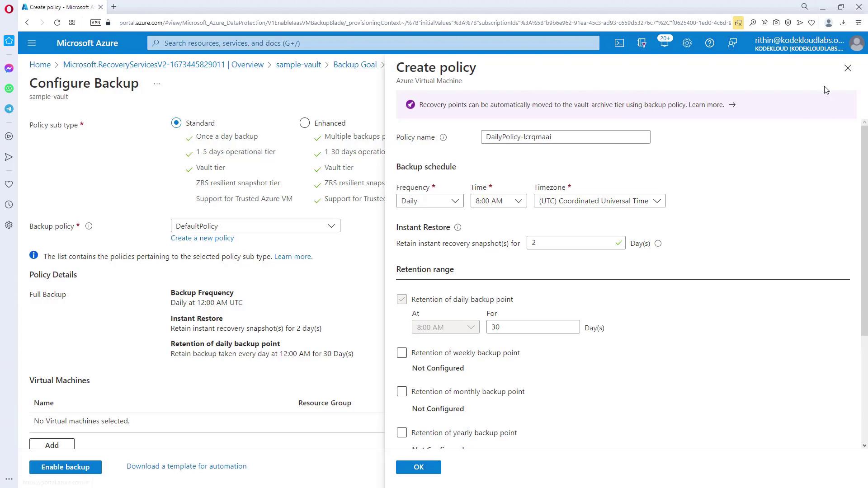Screen dimensions: 868x488
Task: Expand the Timezone dropdown
Action: [599, 201]
